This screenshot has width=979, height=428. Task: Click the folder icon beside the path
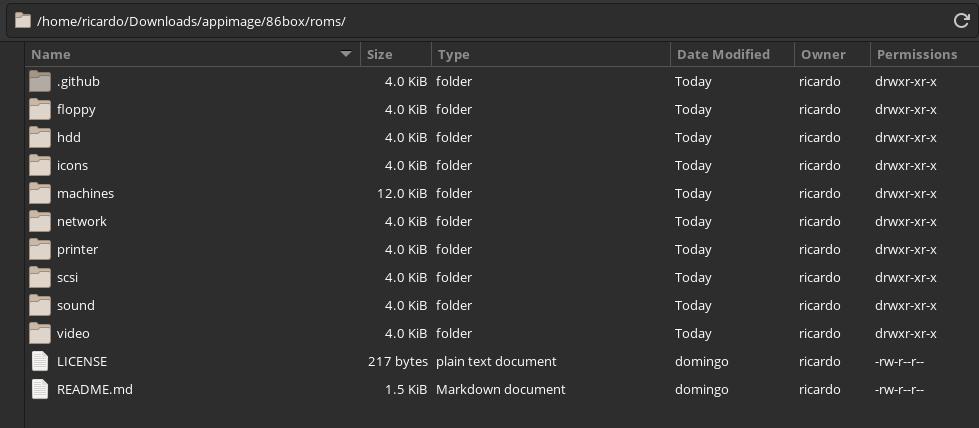pyautogui.click(x=23, y=21)
